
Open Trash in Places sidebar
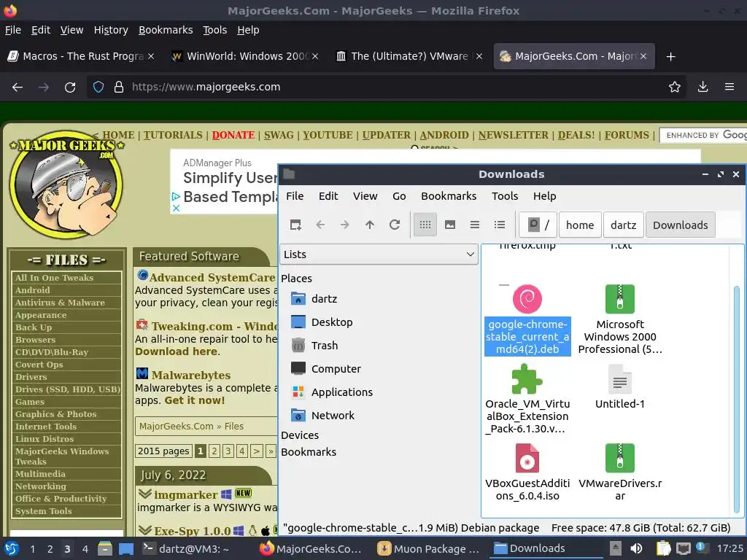click(325, 345)
